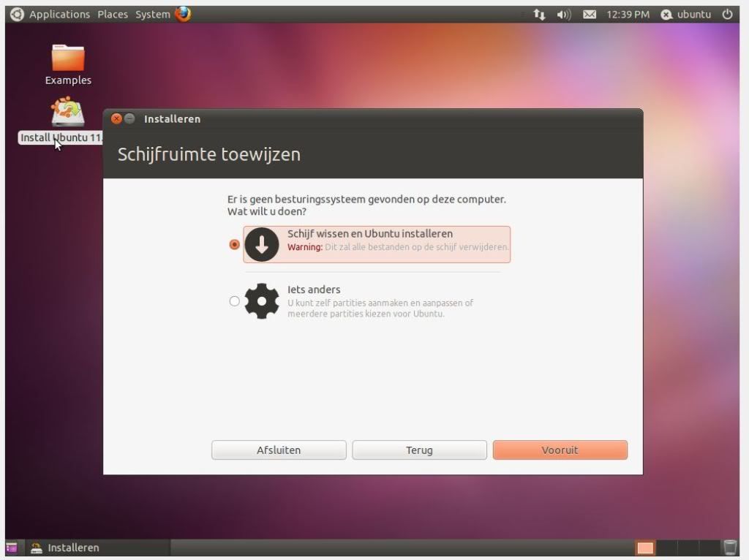Viewport: 749px width, 560px height.
Task: Launch Firefox from the top panel
Action: click(x=183, y=15)
